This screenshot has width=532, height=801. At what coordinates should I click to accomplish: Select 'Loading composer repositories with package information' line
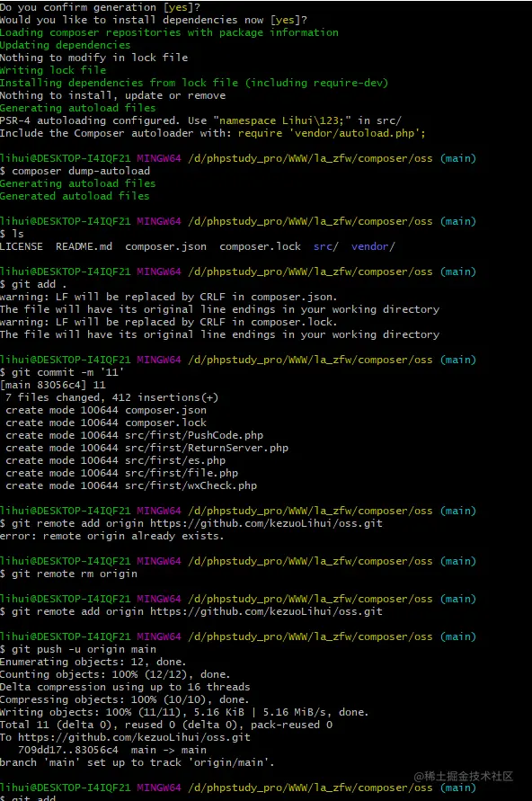[169, 32]
